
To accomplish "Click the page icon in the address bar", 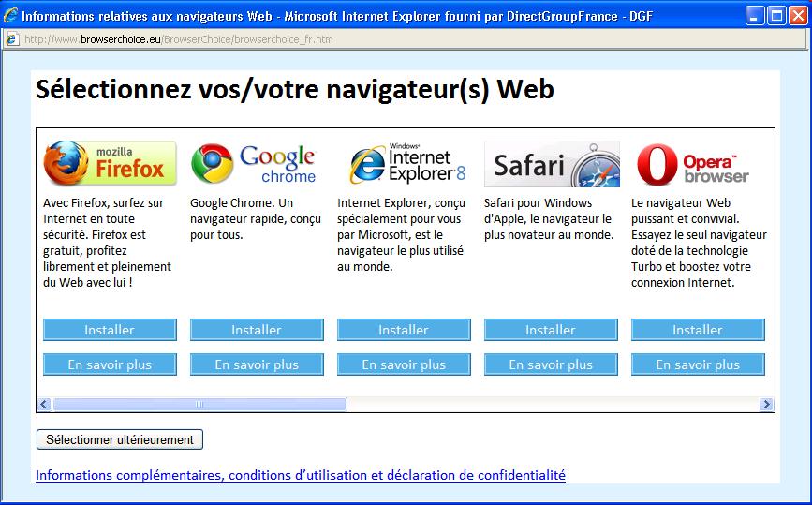I will click(x=12, y=39).
